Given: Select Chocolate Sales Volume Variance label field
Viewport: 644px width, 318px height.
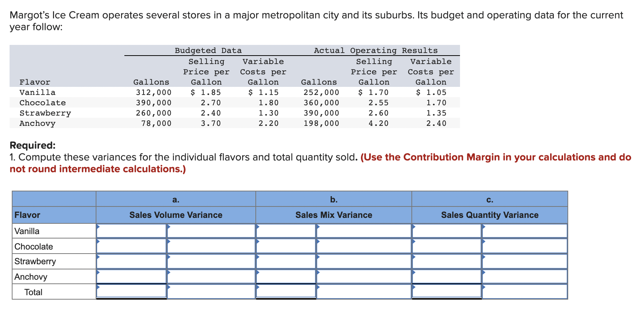Looking at the screenshot, I should pos(211,246).
